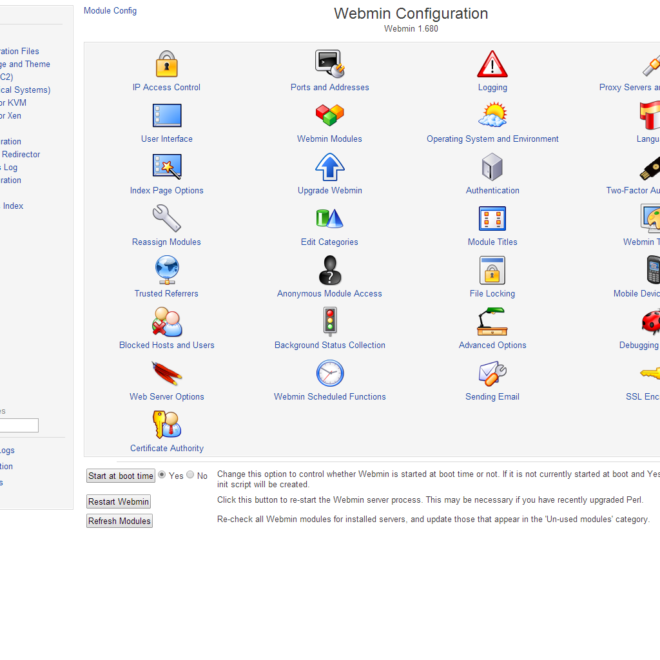The image size is (660, 660).
Task: Select Yes for start at boot
Action: (x=162, y=475)
